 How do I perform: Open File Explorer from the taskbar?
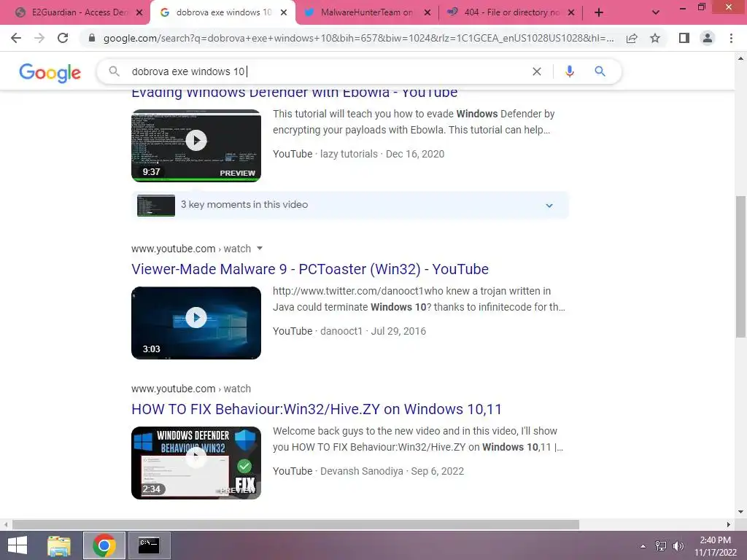tap(59, 545)
